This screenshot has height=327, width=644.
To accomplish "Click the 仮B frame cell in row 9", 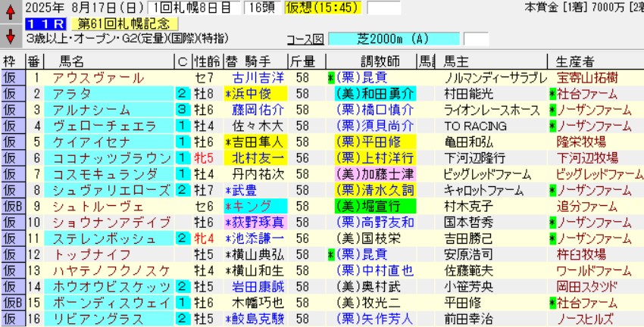I will 11,205.
